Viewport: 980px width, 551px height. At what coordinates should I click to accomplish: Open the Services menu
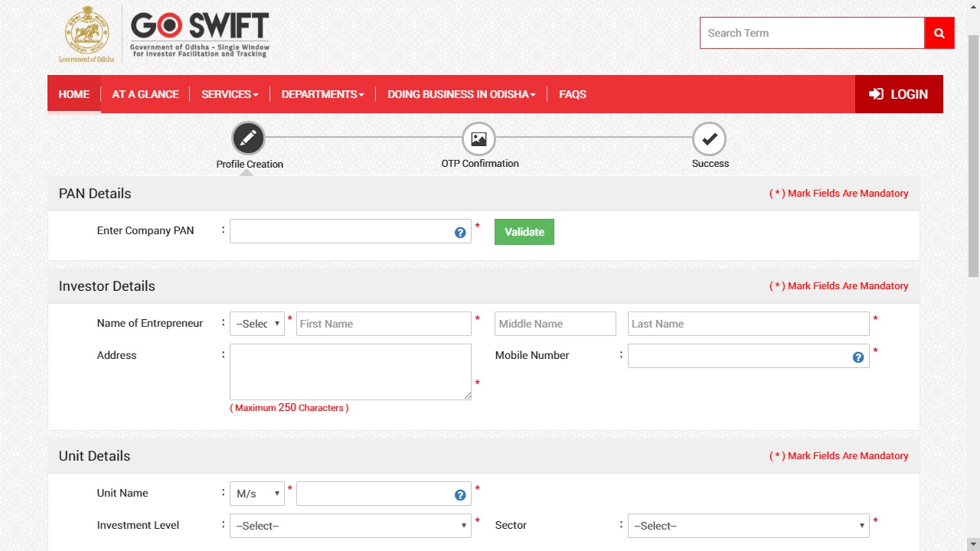(230, 94)
